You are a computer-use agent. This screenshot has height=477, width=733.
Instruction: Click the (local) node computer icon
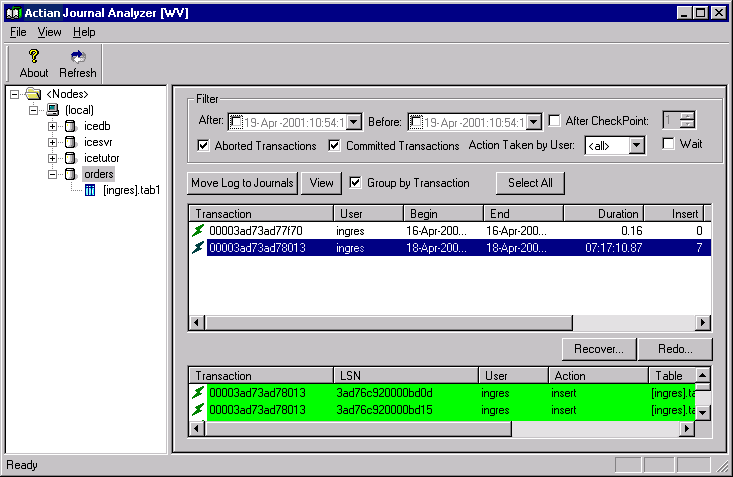point(52,110)
